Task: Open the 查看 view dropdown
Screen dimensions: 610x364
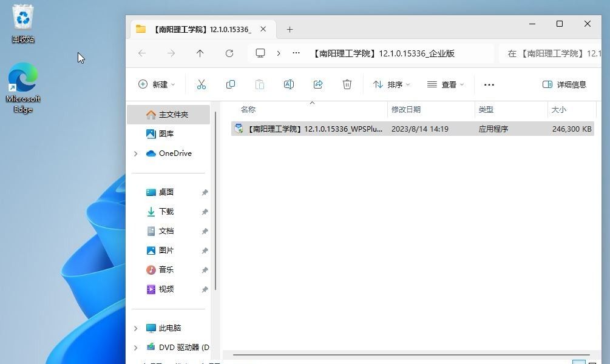Action: [x=446, y=84]
